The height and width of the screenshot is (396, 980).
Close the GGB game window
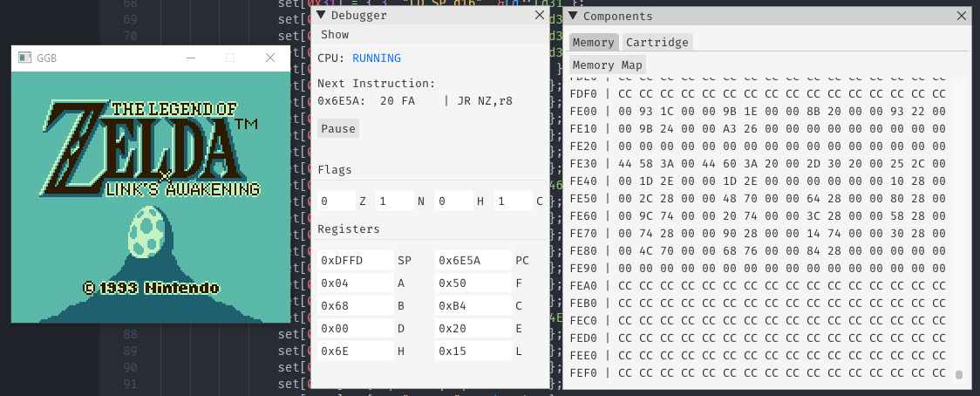270,58
